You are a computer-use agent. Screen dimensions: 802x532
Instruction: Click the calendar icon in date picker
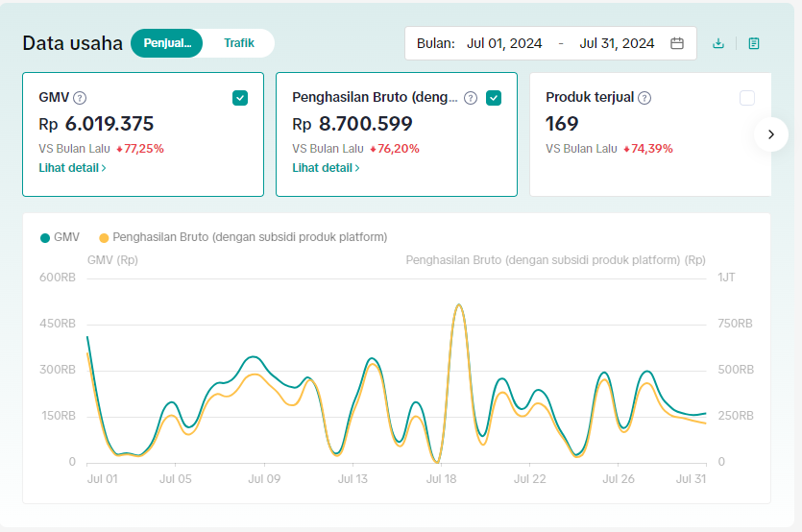point(677,43)
